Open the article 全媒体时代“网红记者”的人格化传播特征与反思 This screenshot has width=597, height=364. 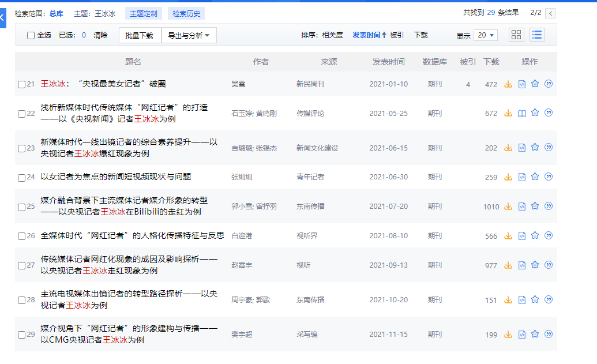pyautogui.click(x=133, y=236)
